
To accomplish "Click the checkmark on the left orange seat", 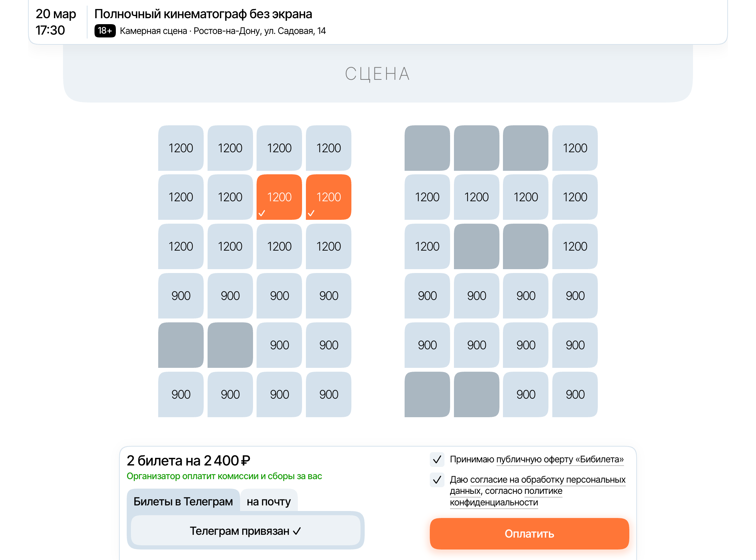I will 262,213.
